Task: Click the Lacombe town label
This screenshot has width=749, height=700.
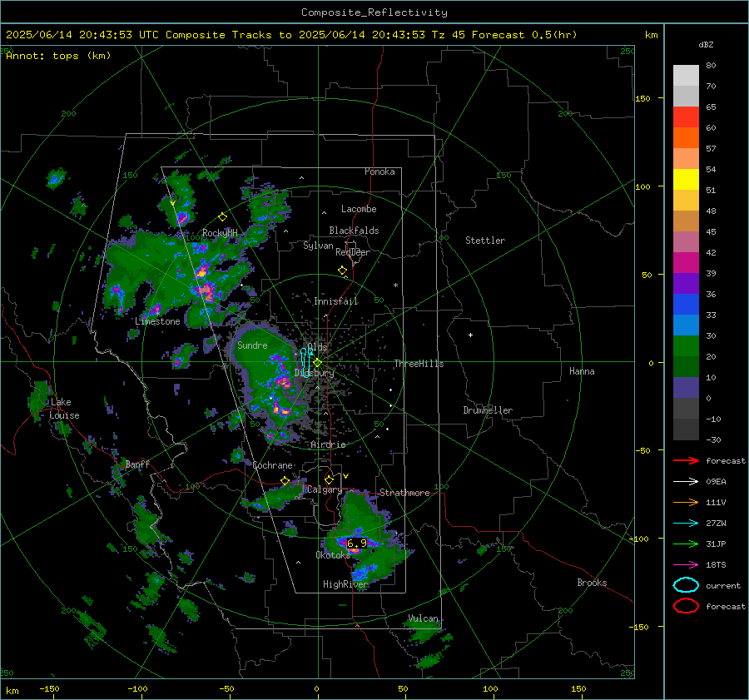Action: point(359,209)
